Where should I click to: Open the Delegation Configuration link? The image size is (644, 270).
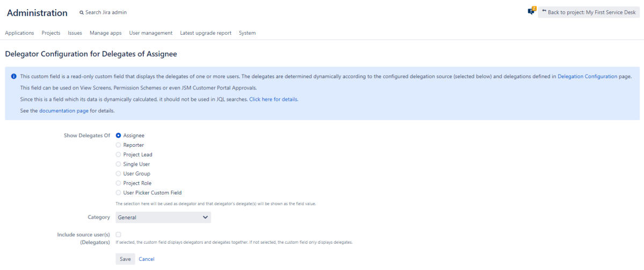587,77
